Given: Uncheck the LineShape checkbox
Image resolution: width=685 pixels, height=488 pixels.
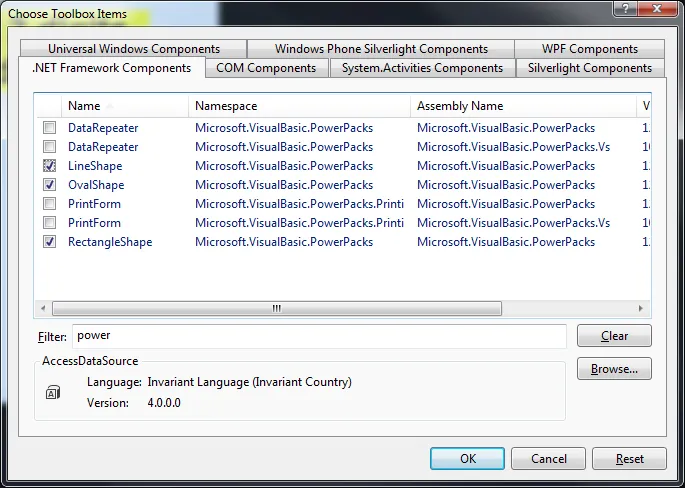Looking at the screenshot, I should pyautogui.click(x=49, y=166).
